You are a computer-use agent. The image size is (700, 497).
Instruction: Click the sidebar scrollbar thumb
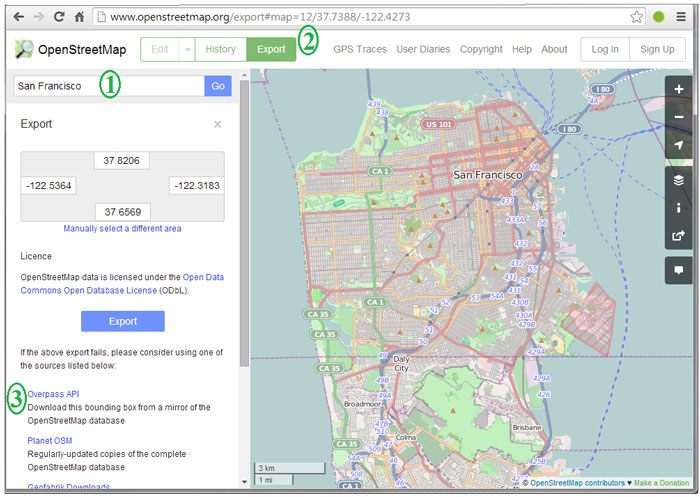[244, 223]
